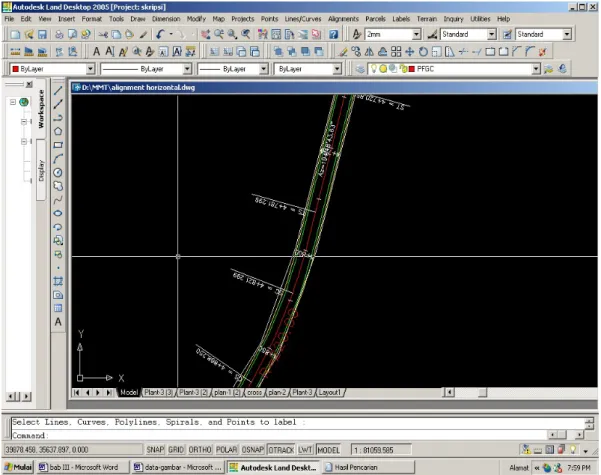Select the Table tool
The width and height of the screenshot is (601, 475).
pyautogui.click(x=58, y=308)
